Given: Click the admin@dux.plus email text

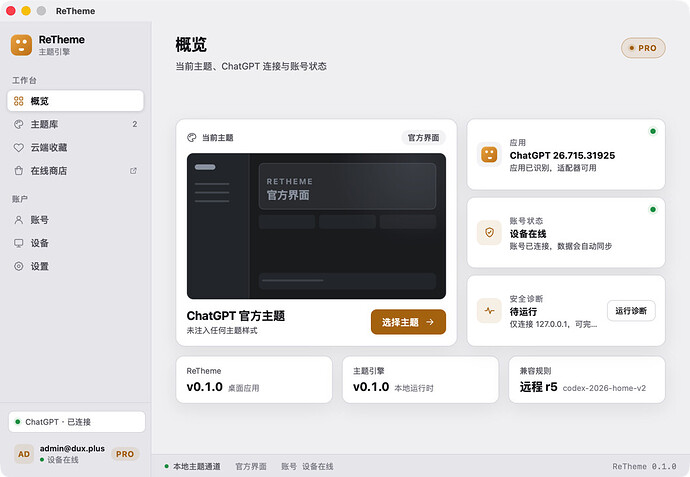Looking at the screenshot, I should (x=72, y=448).
